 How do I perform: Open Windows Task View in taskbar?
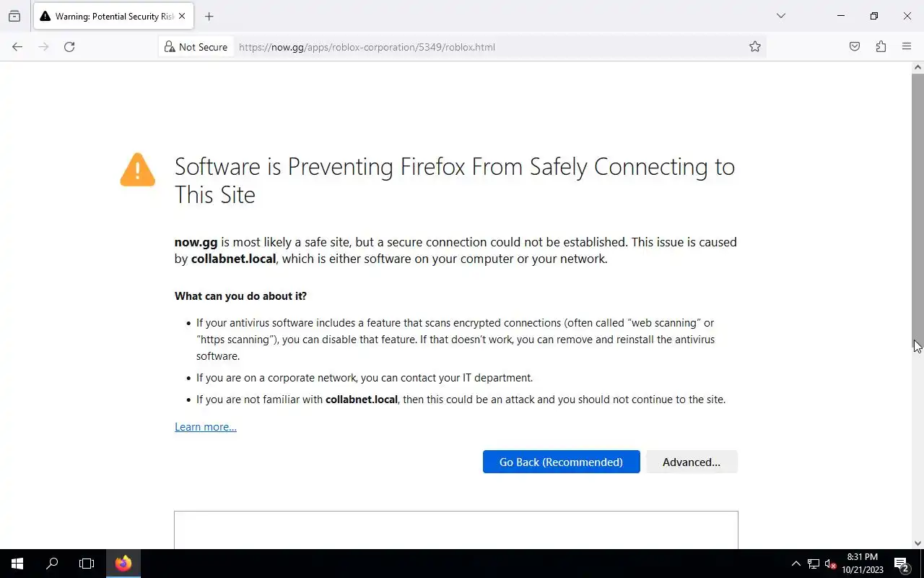pos(87,564)
